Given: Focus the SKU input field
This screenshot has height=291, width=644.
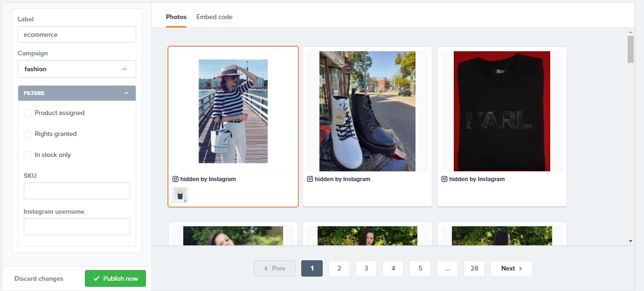Looking at the screenshot, I should pos(77,191).
